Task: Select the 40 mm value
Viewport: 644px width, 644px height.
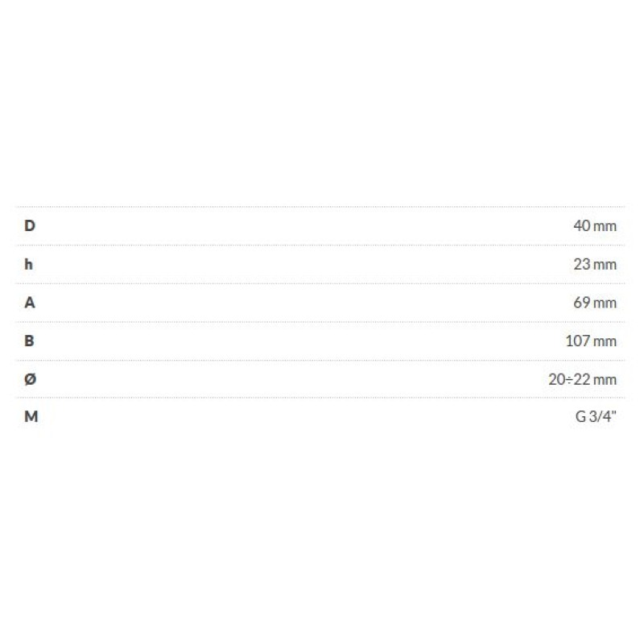Action: click(594, 225)
